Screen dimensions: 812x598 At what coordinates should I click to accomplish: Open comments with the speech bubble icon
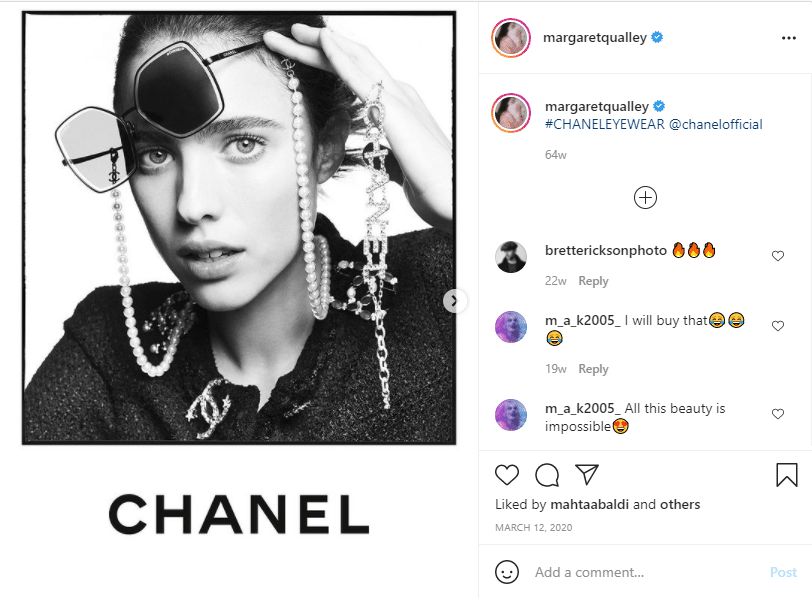(x=546, y=475)
